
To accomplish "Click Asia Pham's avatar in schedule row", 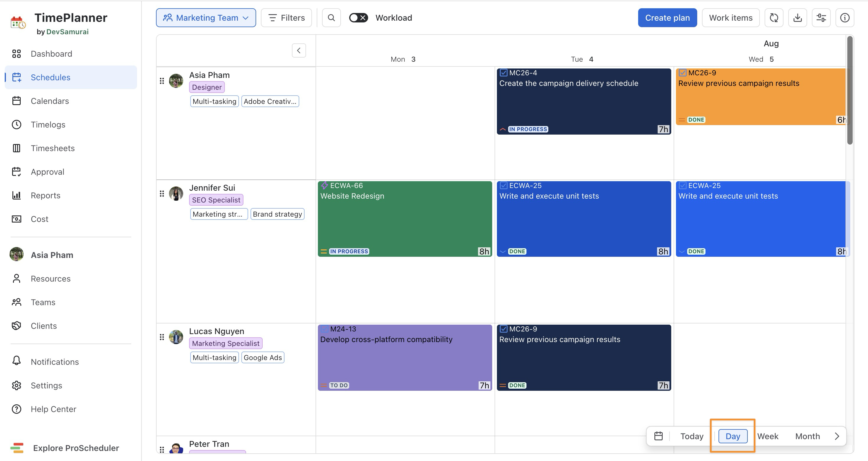I will [x=176, y=81].
